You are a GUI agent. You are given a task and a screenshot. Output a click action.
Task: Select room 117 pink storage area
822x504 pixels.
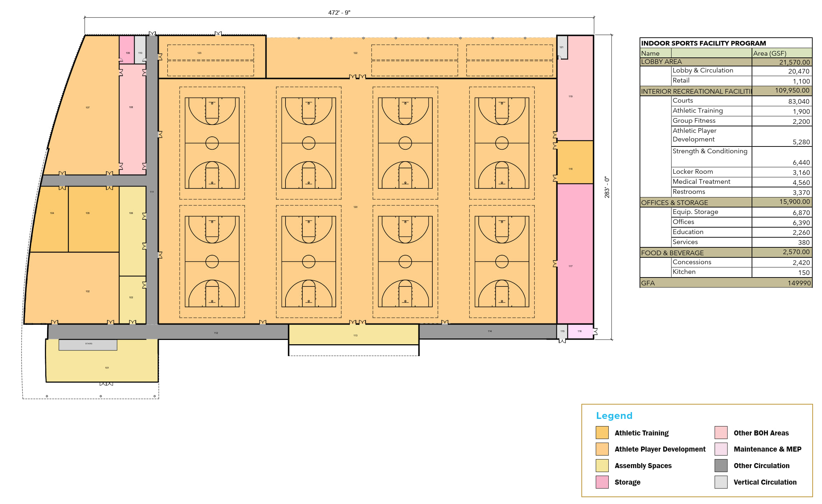[575, 253]
